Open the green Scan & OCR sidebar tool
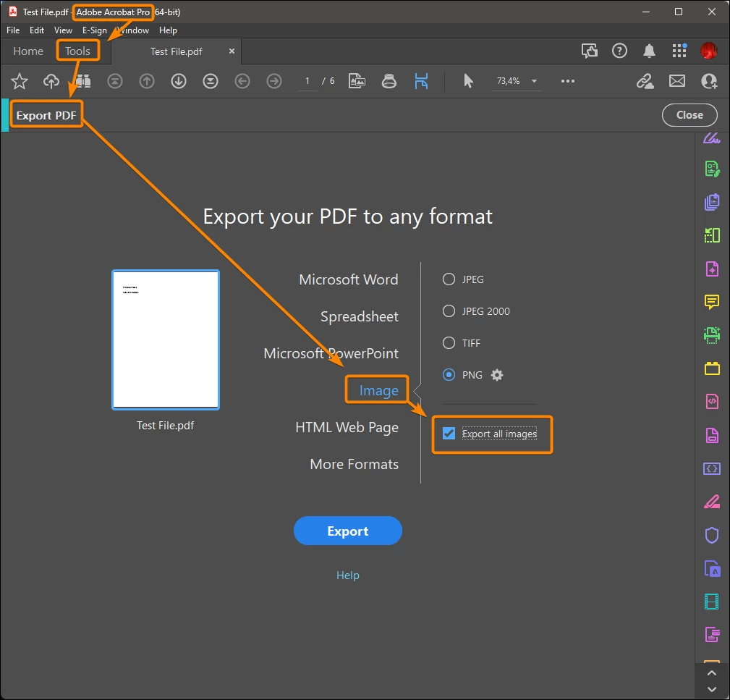 (x=712, y=335)
